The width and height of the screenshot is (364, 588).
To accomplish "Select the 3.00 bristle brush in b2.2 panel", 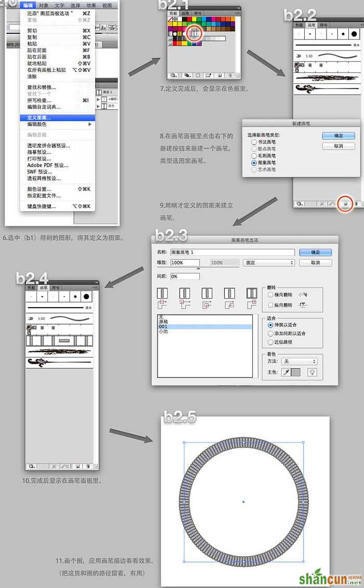I will click(x=327, y=56).
